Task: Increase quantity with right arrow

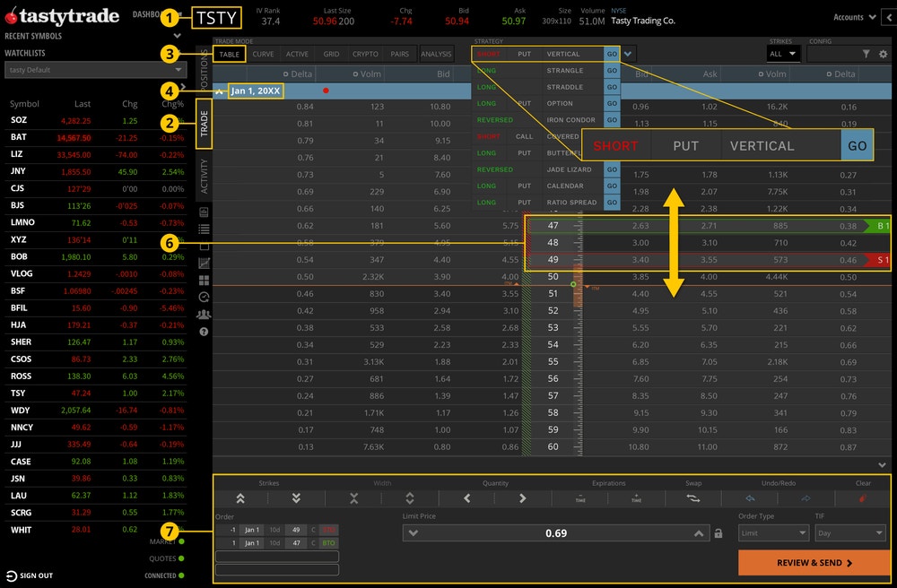Action: [x=522, y=498]
